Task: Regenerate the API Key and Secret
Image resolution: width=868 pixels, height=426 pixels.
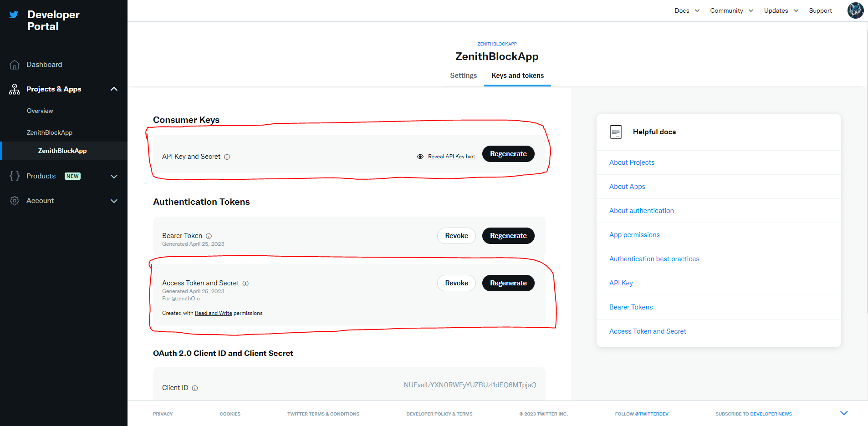Action: [x=508, y=154]
